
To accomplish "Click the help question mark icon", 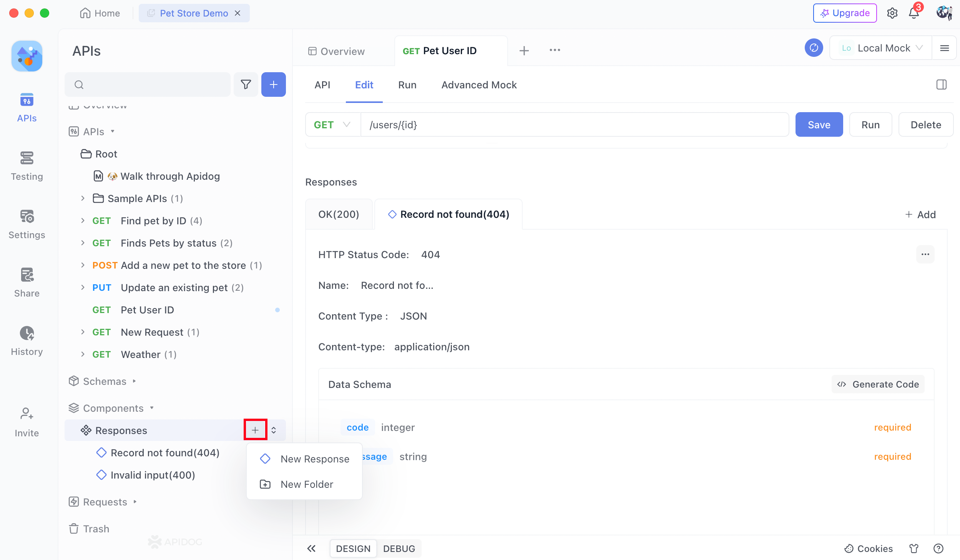I will [938, 548].
